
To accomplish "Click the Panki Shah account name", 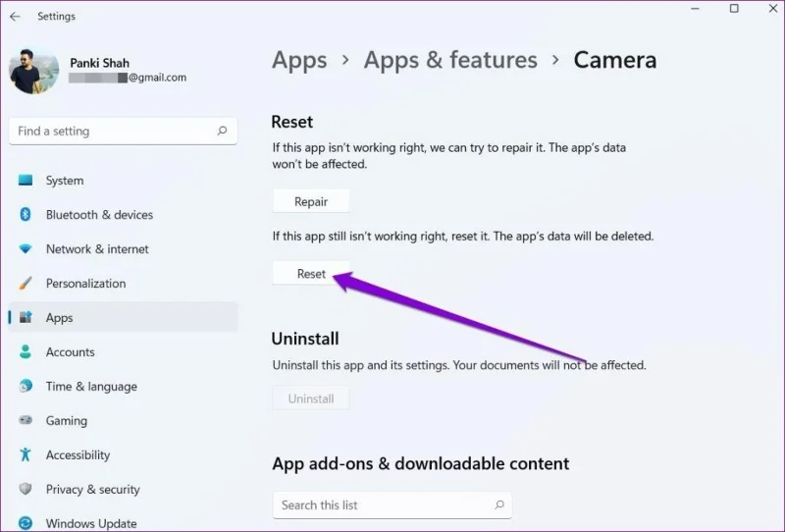I will tap(100, 63).
